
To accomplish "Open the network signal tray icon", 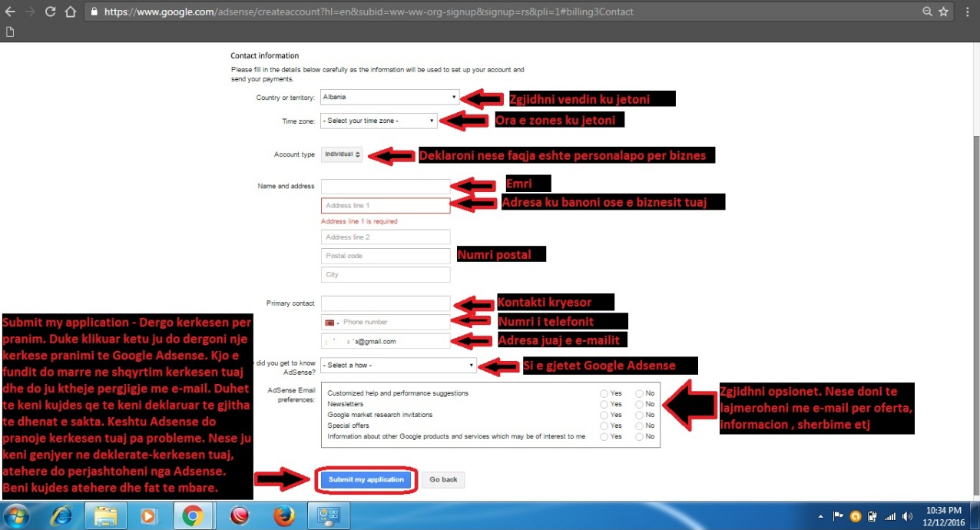I will pos(891,516).
